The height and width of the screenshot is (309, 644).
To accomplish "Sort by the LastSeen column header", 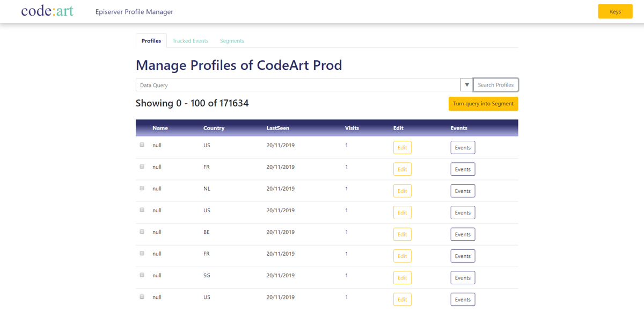I will pyautogui.click(x=278, y=128).
